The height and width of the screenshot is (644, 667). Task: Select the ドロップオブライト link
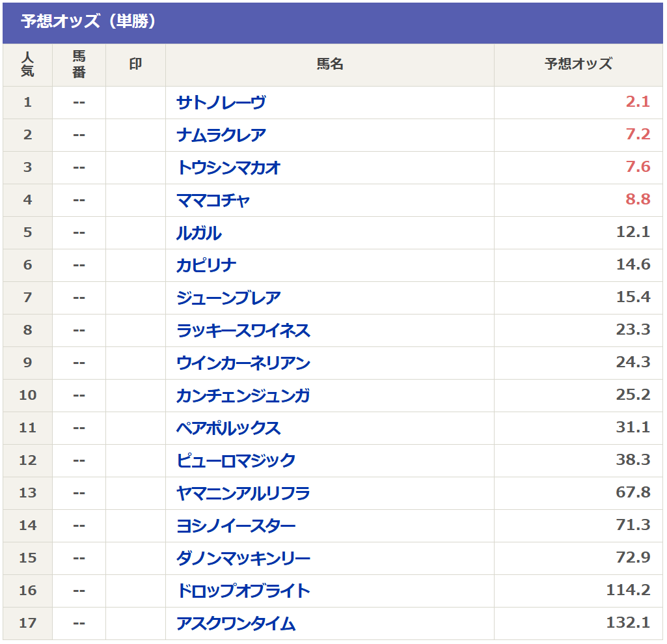(x=243, y=591)
